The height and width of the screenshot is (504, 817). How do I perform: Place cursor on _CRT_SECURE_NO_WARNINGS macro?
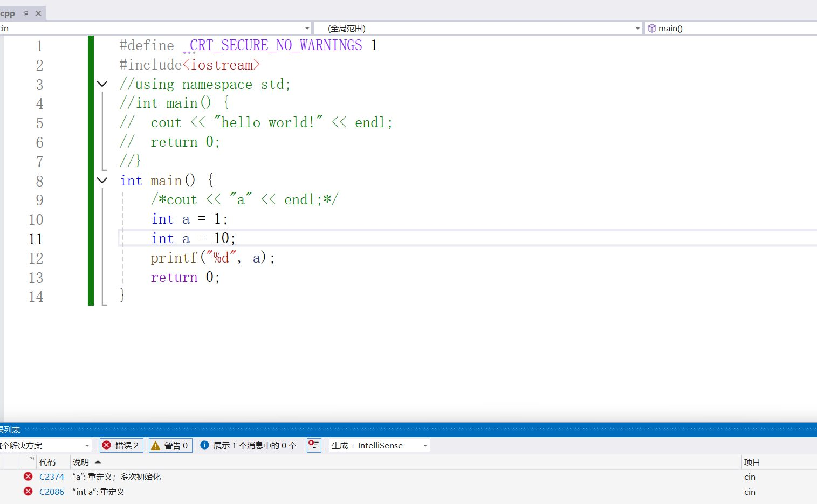[x=272, y=45]
